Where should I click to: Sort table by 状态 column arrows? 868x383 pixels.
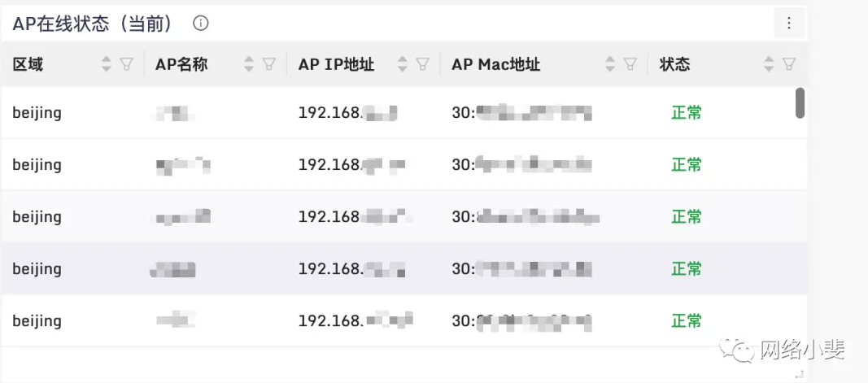click(770, 64)
